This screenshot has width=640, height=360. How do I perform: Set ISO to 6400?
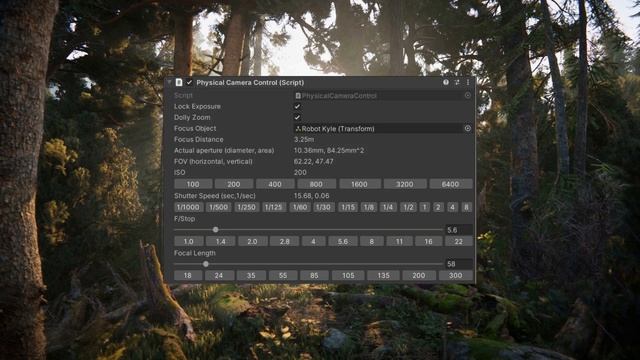point(451,184)
